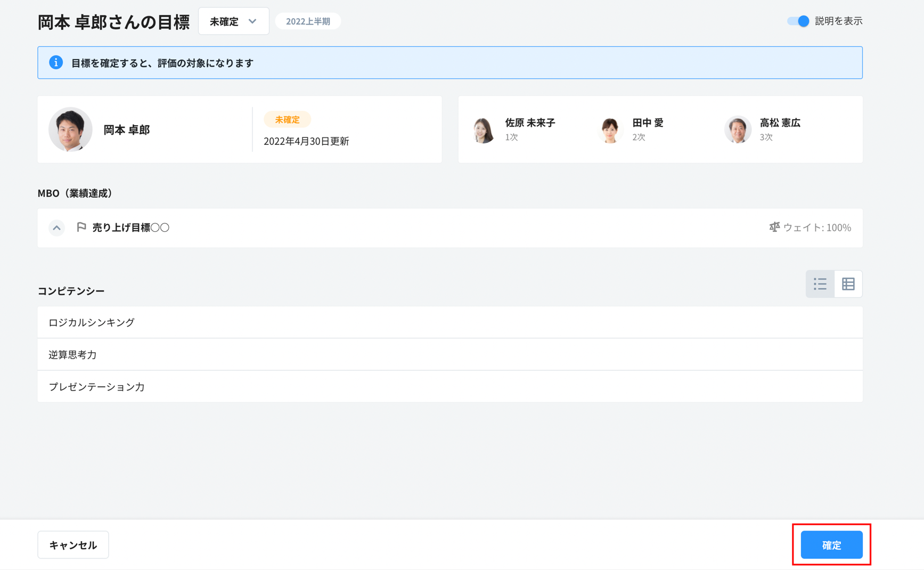Viewport: 924px width, 570px height.
Task: Switch to list view icon
Action: [820, 284]
